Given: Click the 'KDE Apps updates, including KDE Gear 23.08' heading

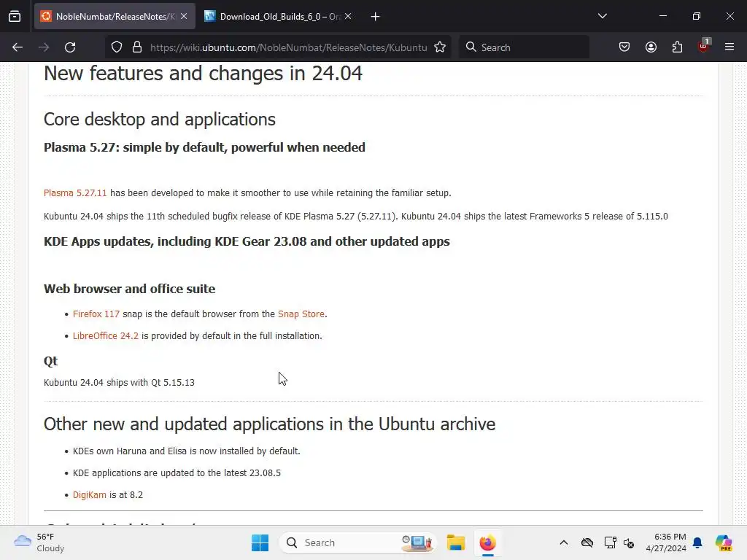Looking at the screenshot, I should [x=247, y=241].
